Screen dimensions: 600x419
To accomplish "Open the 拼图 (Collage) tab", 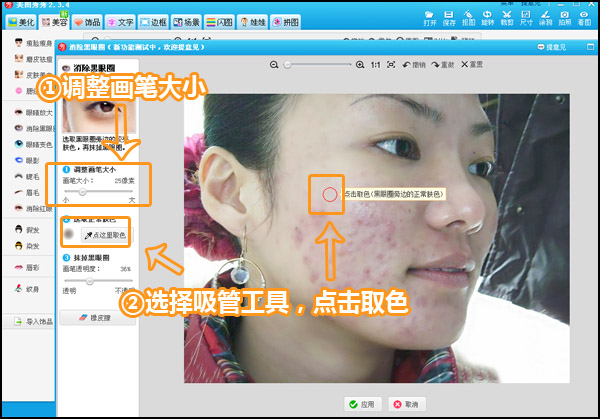I will click(285, 22).
